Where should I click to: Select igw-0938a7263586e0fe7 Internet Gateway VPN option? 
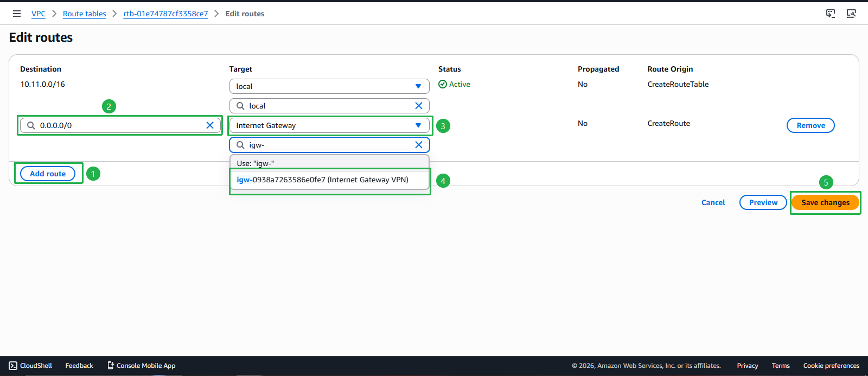[x=329, y=180]
